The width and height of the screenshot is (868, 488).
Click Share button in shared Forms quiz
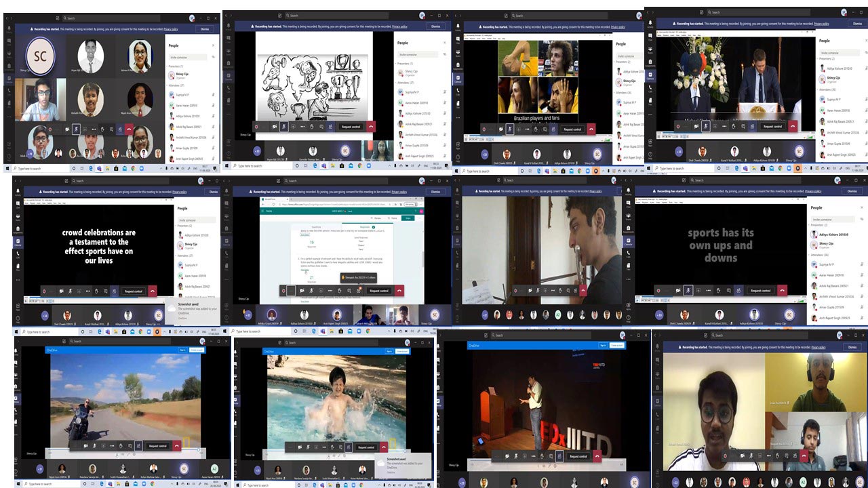[x=408, y=218]
